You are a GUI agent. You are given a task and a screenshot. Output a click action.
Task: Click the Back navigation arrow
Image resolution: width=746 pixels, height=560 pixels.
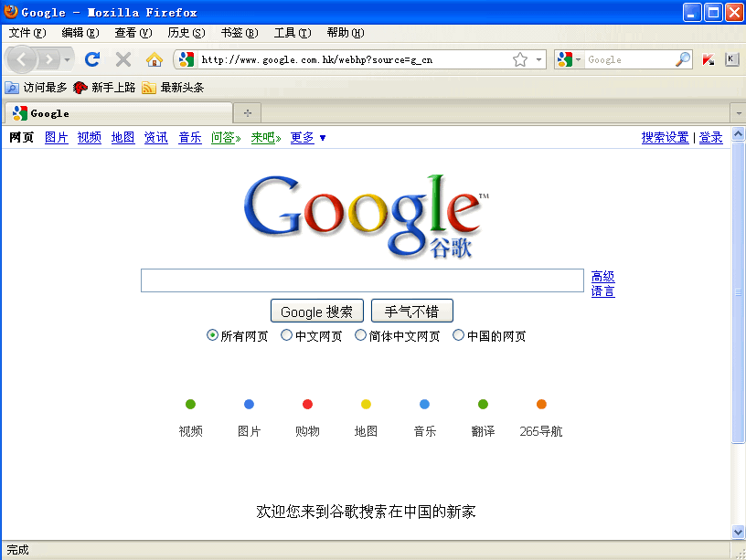pyautogui.click(x=21, y=60)
